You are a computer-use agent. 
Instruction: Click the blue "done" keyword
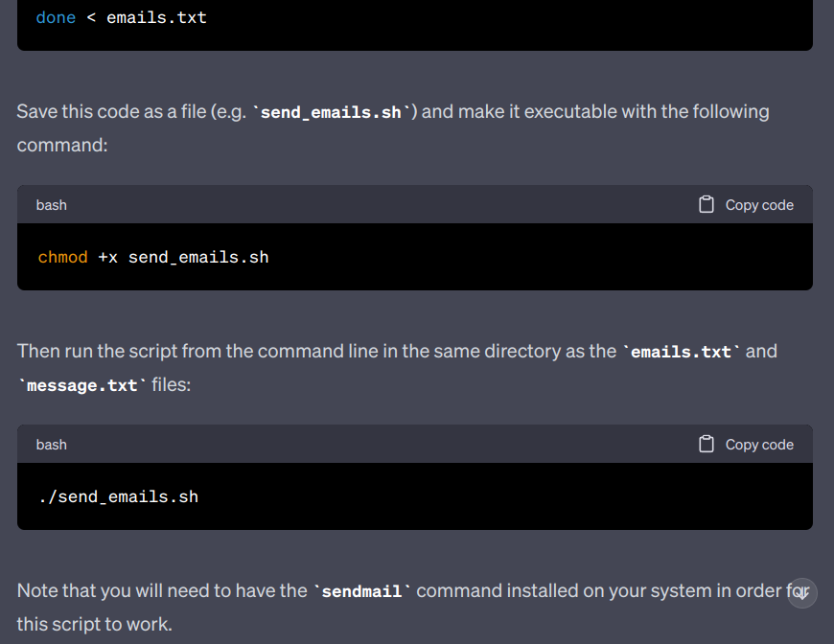coord(56,17)
